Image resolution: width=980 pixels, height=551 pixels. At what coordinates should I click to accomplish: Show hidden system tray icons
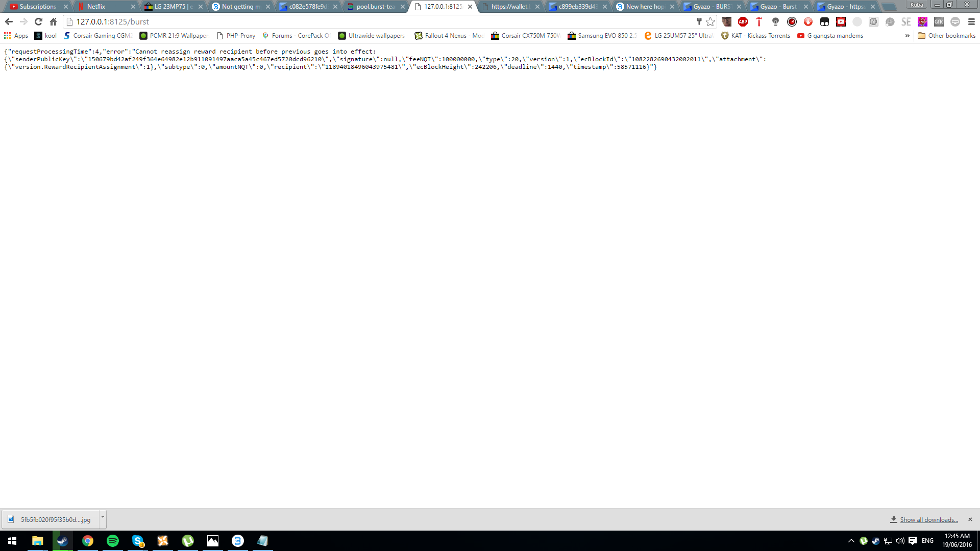point(851,541)
